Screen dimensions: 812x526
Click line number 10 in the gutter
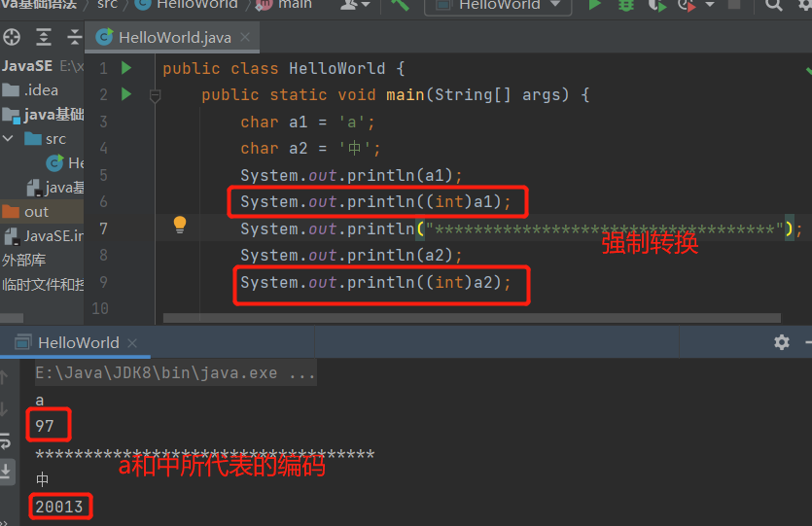100,308
